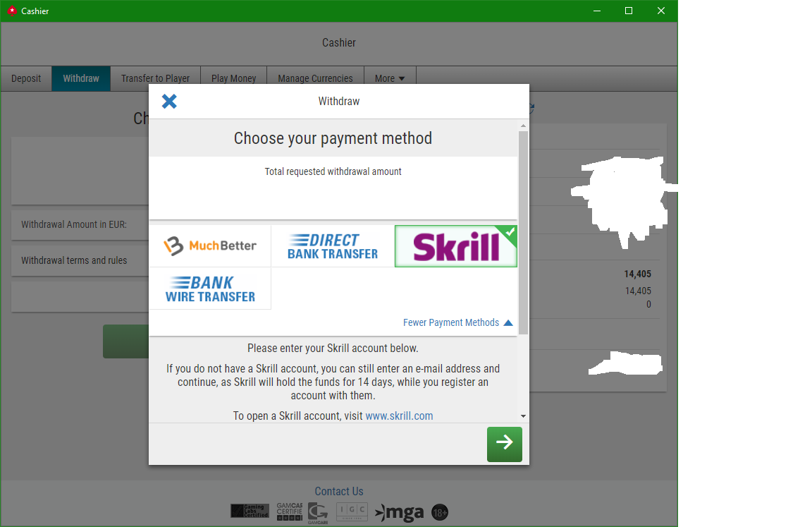Click the dialog scrollbar down arrow

click(523, 416)
